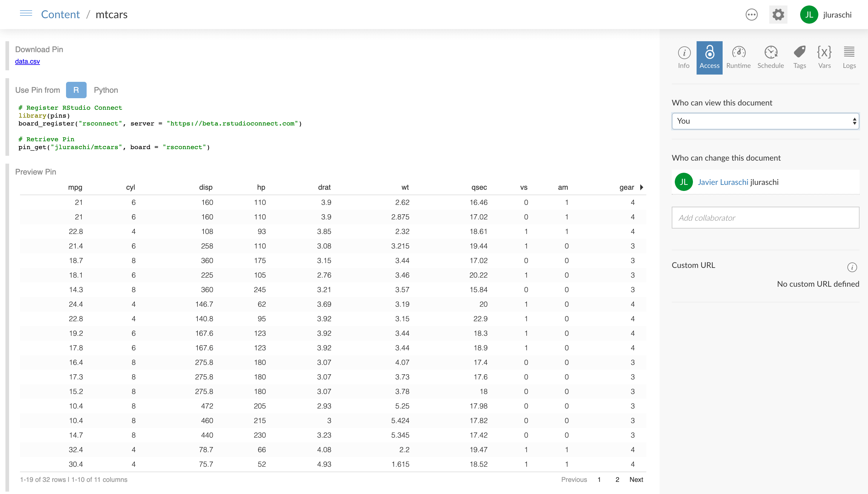
Task: Switch to R code example tab
Action: tap(76, 89)
